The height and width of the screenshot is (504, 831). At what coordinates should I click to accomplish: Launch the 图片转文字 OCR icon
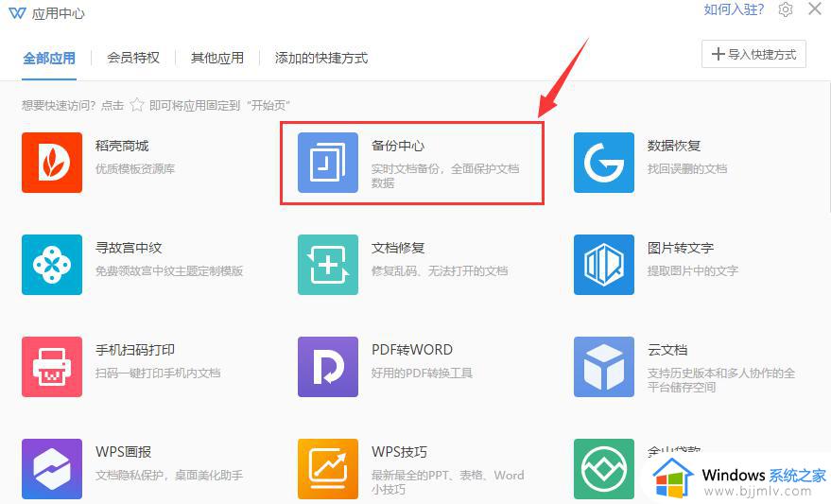pyautogui.click(x=604, y=265)
